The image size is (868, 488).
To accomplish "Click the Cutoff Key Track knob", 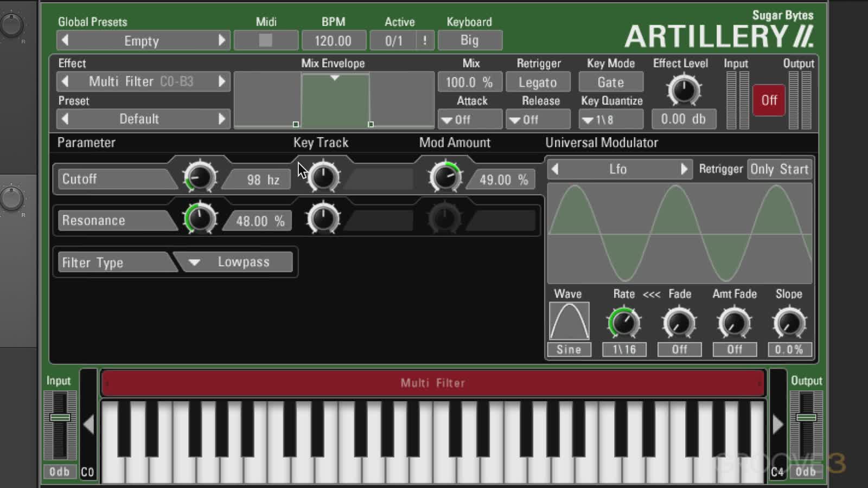I will tap(323, 177).
